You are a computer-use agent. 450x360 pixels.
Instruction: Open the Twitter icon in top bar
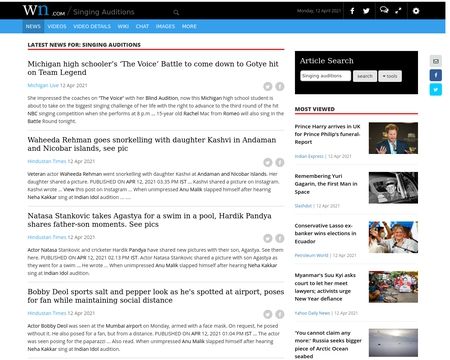point(366,11)
